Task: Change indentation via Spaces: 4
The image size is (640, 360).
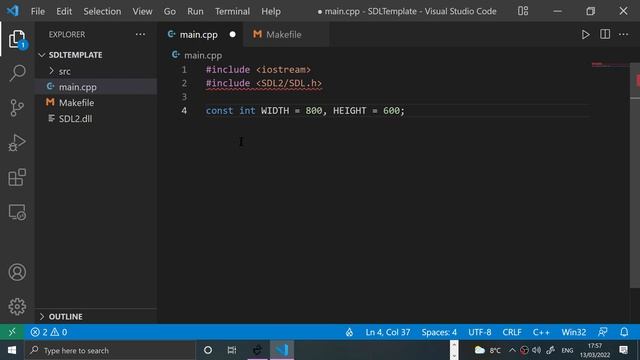Action: tap(439, 332)
